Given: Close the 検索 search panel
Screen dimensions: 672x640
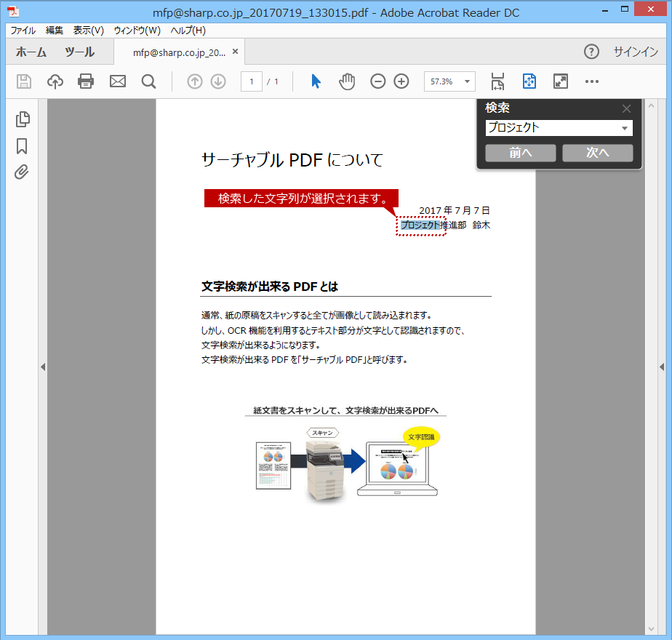Looking at the screenshot, I should pos(627,109).
